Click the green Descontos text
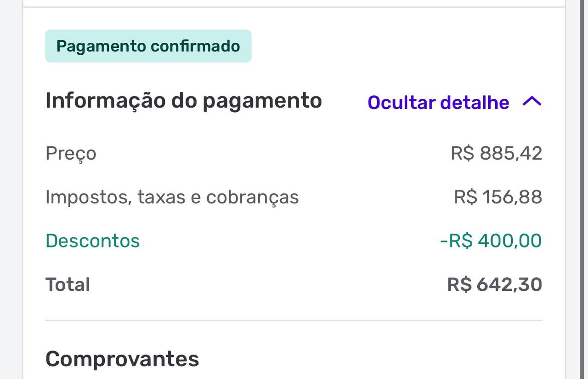The height and width of the screenshot is (379, 588). 93,240
